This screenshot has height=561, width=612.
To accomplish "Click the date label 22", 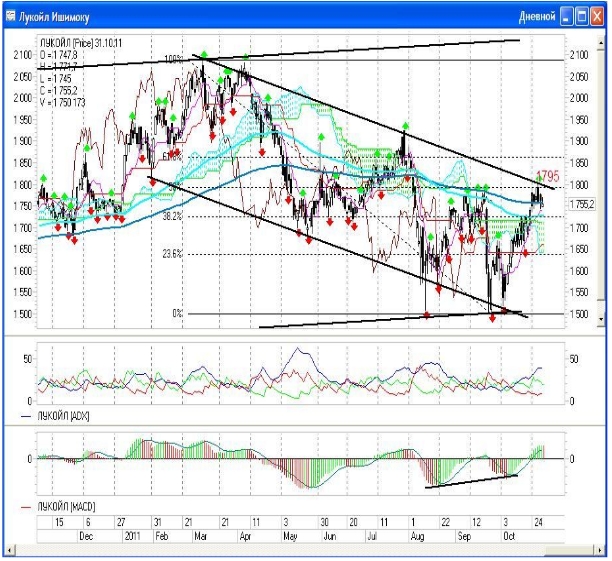I will 445,522.
